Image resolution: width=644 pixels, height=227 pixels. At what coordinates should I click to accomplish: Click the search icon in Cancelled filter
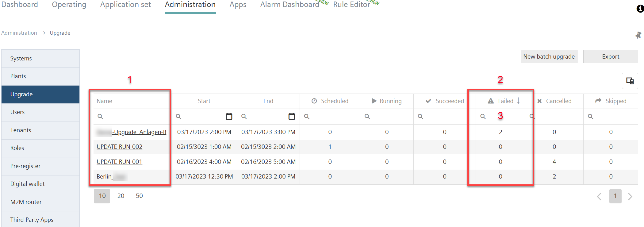click(x=532, y=117)
